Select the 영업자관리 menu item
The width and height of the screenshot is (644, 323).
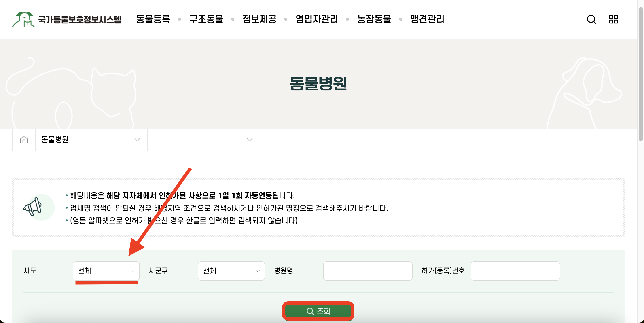pos(317,19)
